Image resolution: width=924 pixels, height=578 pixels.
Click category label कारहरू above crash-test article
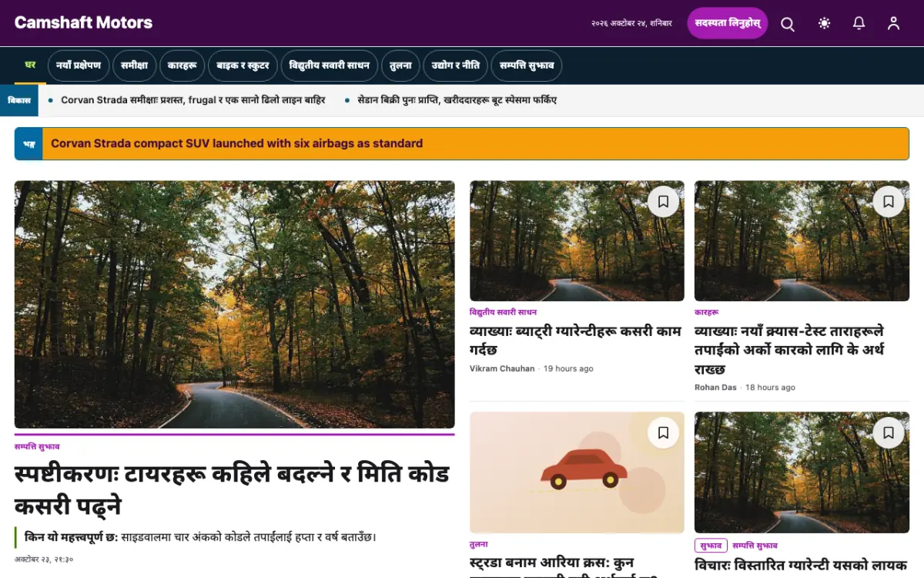tap(706, 312)
